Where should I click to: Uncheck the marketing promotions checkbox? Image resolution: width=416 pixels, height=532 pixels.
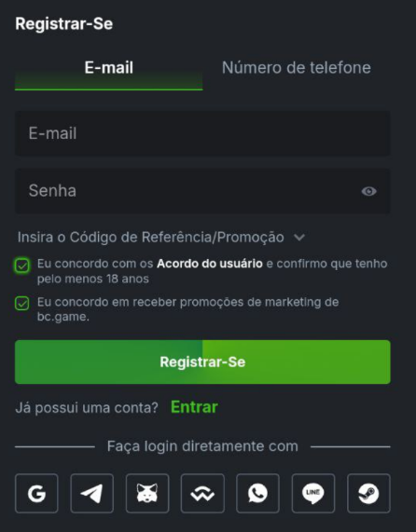[x=22, y=304]
